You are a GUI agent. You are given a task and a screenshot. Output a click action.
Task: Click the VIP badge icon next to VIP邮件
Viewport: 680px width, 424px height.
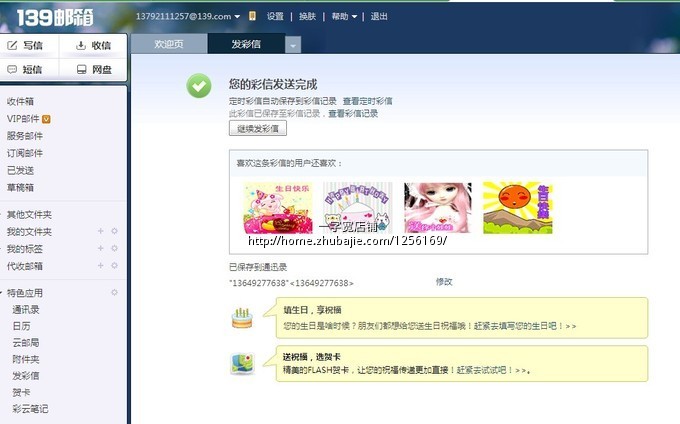coord(46,119)
